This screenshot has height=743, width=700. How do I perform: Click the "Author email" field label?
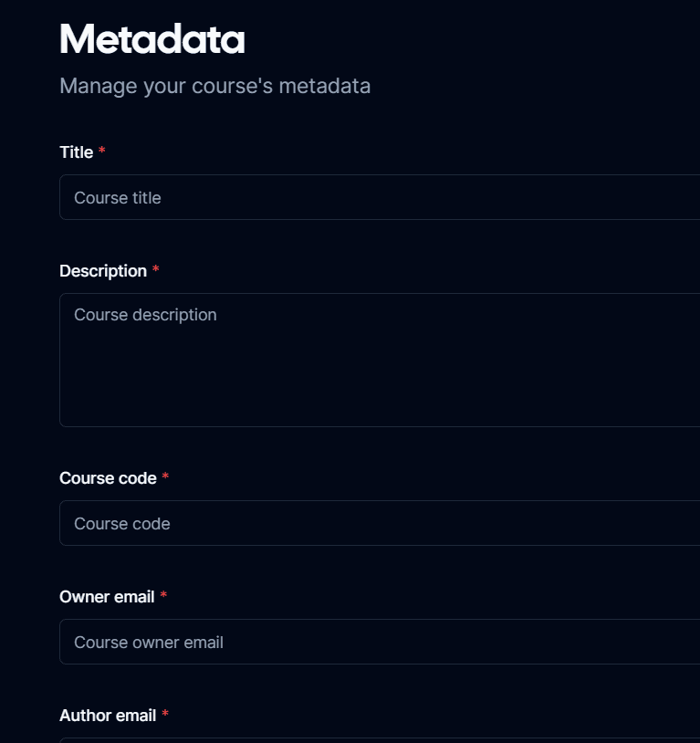click(x=108, y=716)
